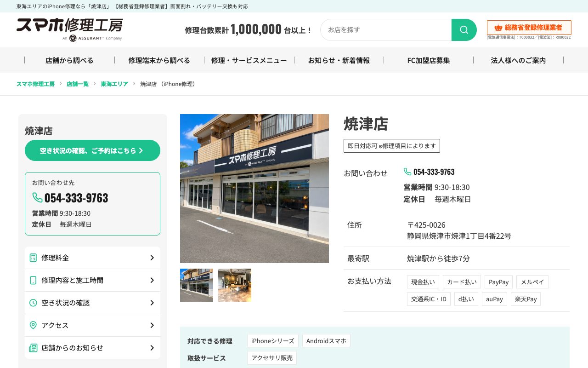The width and height of the screenshot is (588, 368).
Task: Click the アクセサリ販売 tag
Action: coord(272,358)
